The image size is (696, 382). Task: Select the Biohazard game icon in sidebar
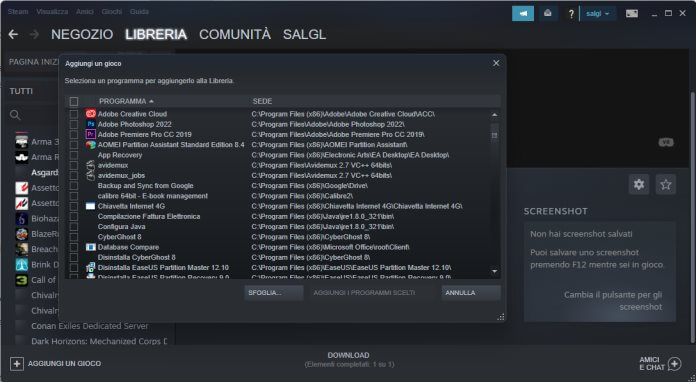coord(22,219)
